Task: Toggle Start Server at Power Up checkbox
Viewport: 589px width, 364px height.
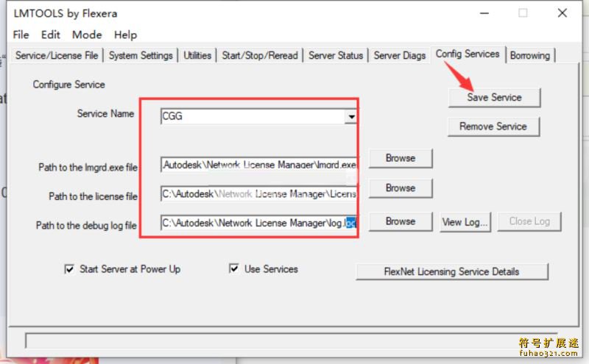Action: [x=69, y=269]
